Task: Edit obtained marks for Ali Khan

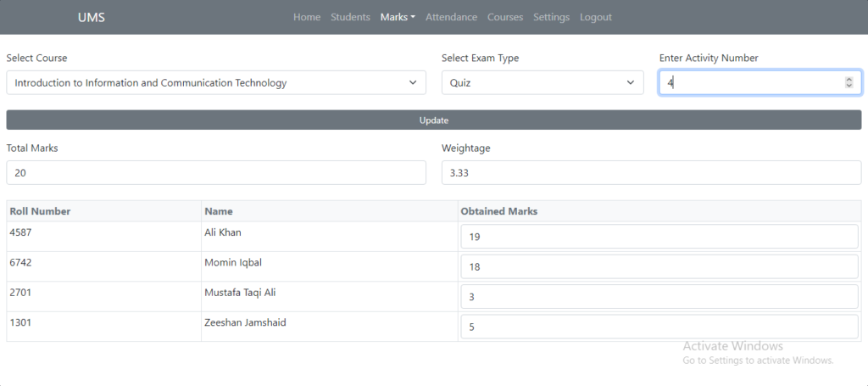Action: pyautogui.click(x=659, y=237)
